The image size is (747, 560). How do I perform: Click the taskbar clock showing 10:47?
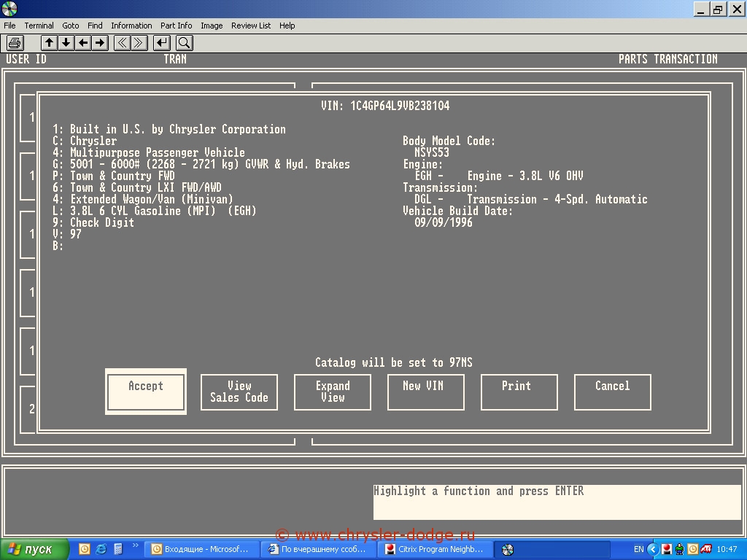pyautogui.click(x=727, y=550)
